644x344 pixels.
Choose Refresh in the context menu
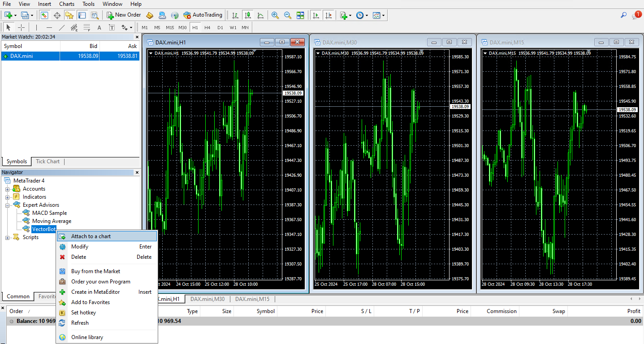(107, 323)
